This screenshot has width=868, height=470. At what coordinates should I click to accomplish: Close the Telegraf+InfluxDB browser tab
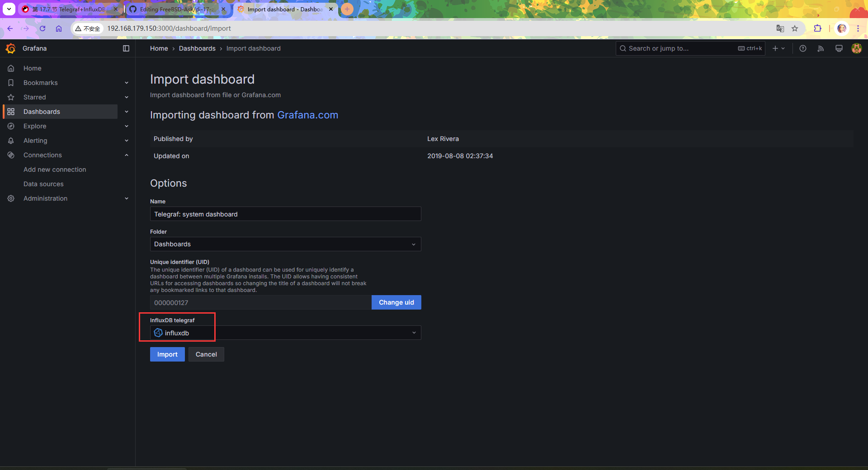coord(116,9)
